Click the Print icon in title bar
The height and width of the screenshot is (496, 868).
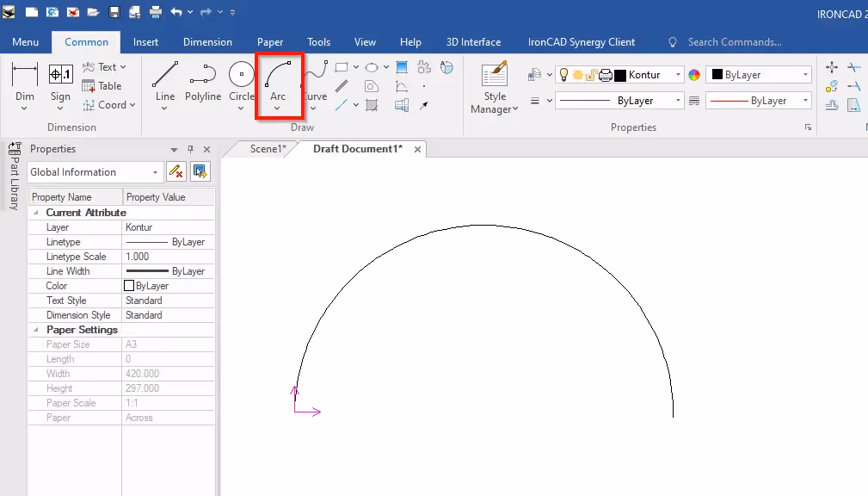point(156,12)
